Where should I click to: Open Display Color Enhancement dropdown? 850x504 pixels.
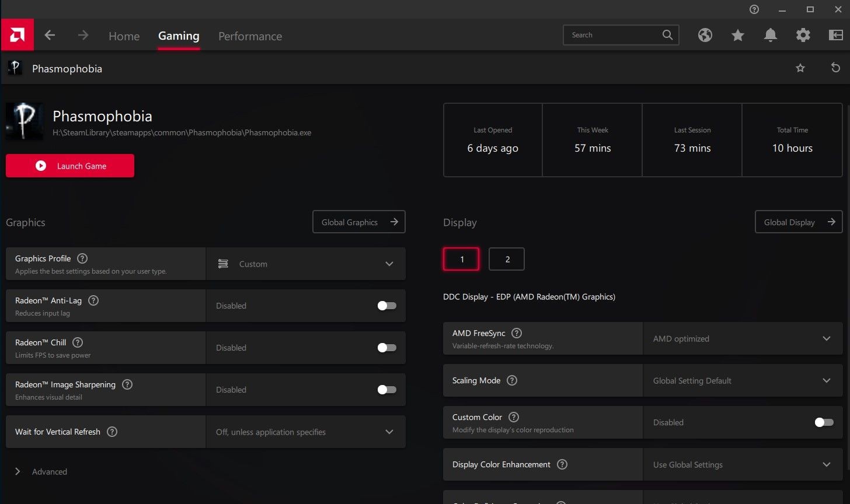tap(743, 464)
